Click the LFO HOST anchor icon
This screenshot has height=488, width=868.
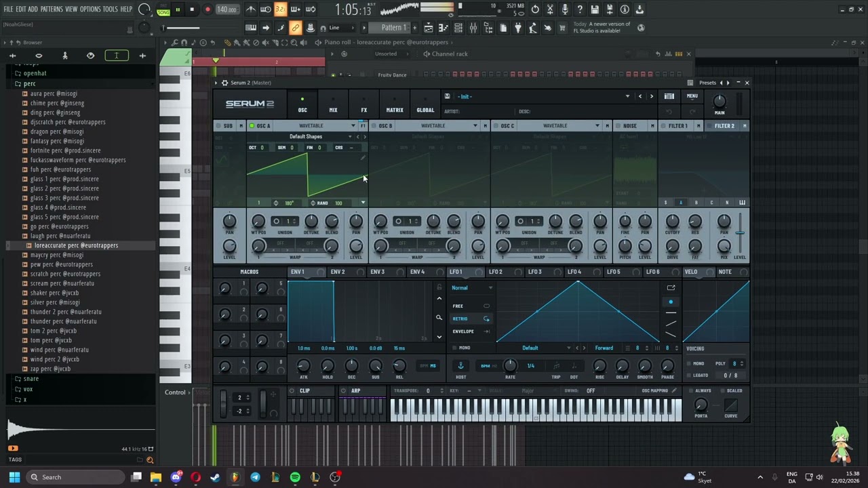[x=460, y=366]
